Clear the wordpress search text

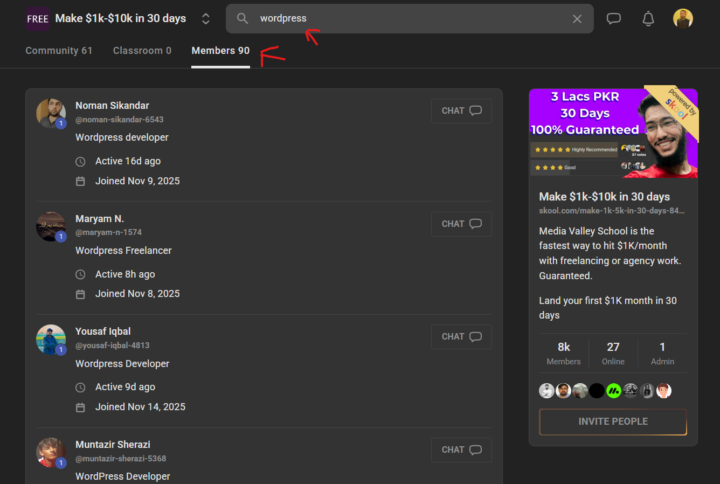click(577, 18)
